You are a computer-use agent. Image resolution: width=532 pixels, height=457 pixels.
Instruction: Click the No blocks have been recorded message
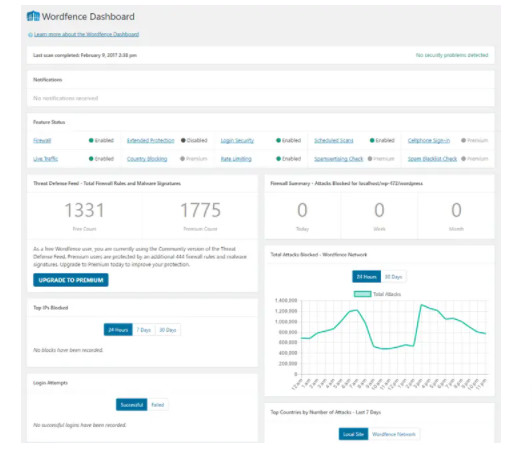(68, 350)
